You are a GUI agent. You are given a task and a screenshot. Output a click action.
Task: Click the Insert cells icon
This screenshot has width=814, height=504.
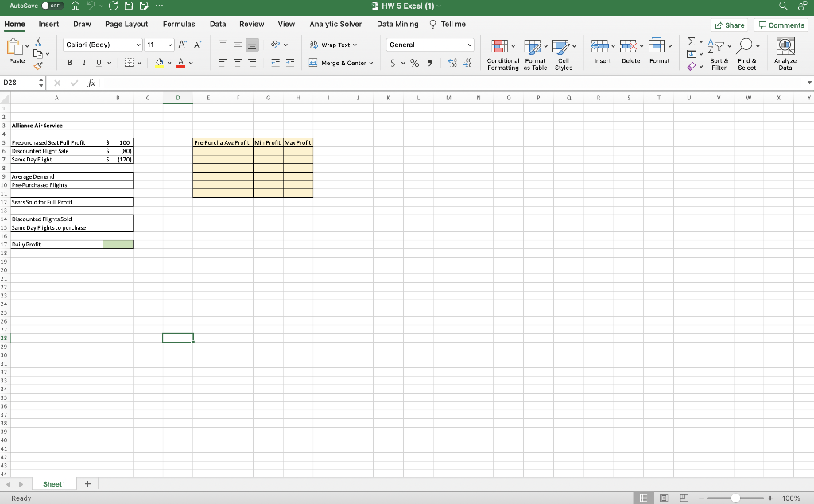(x=599, y=47)
